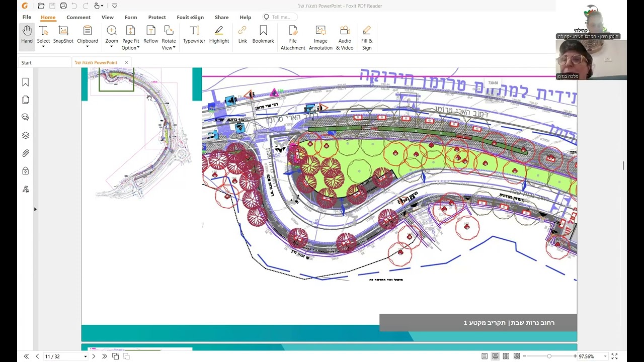This screenshot has height=362, width=644.
Task: Open the Bookmarks side panel
Action: (x=26, y=82)
